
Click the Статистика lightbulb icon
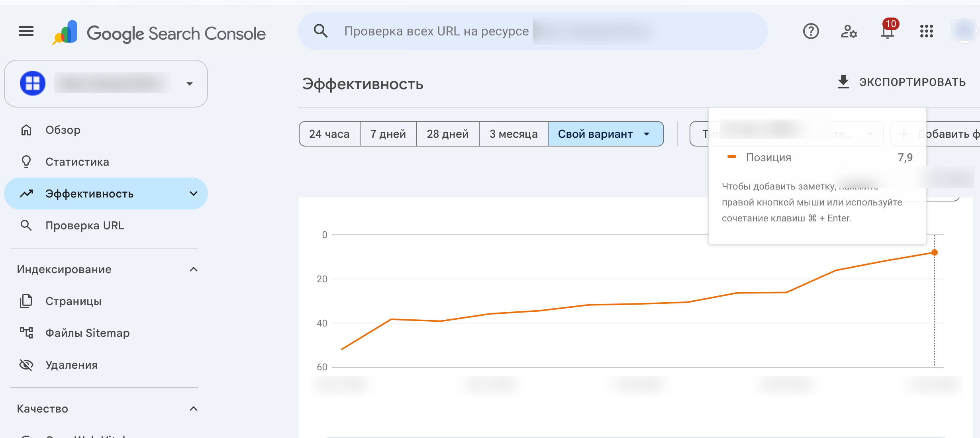26,162
